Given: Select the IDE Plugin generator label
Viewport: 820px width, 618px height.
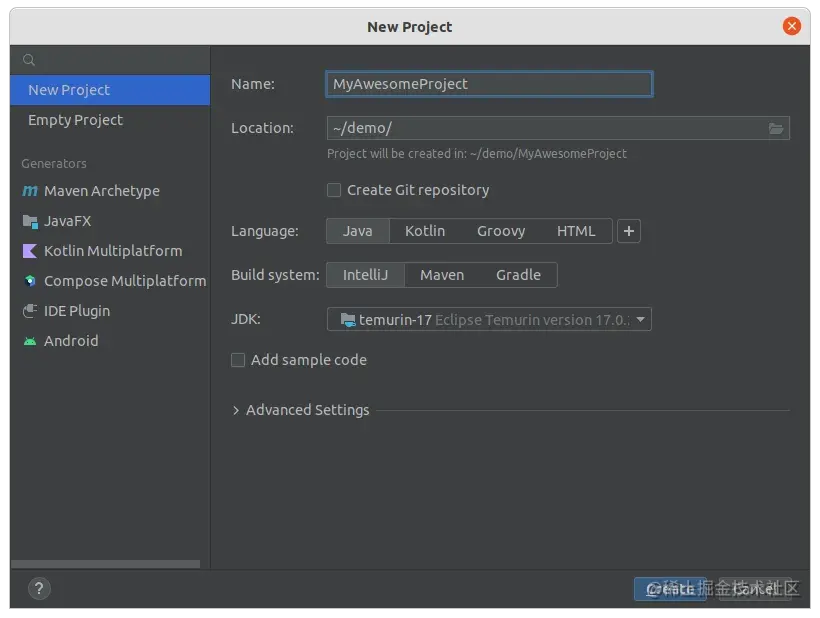Looking at the screenshot, I should [x=77, y=312].
